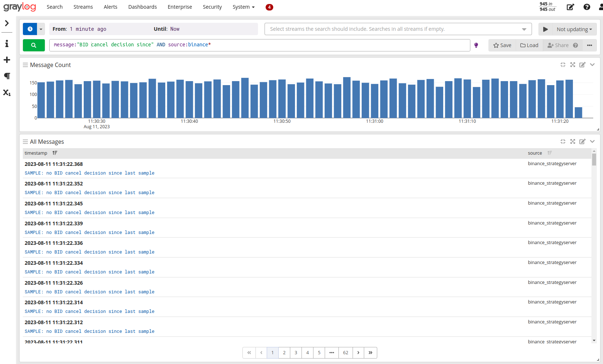This screenshot has height=364, width=603.
Task: Expand the System dropdown menu
Action: click(244, 7)
